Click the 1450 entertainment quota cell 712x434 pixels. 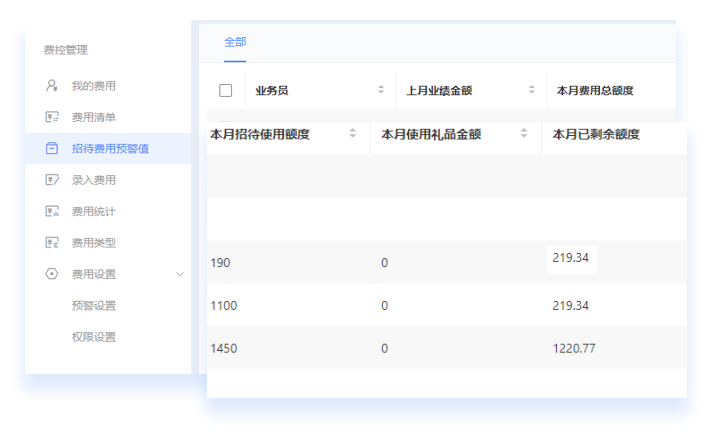224,348
